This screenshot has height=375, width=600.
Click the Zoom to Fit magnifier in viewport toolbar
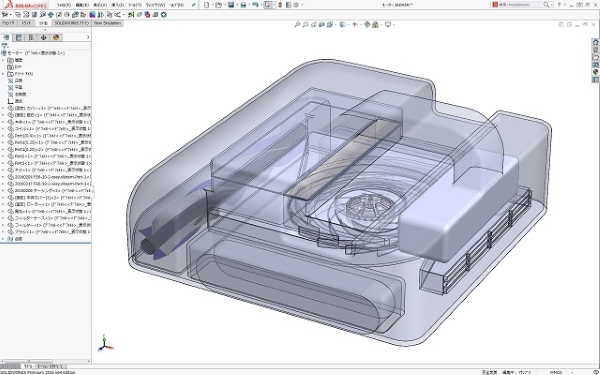tap(297, 24)
